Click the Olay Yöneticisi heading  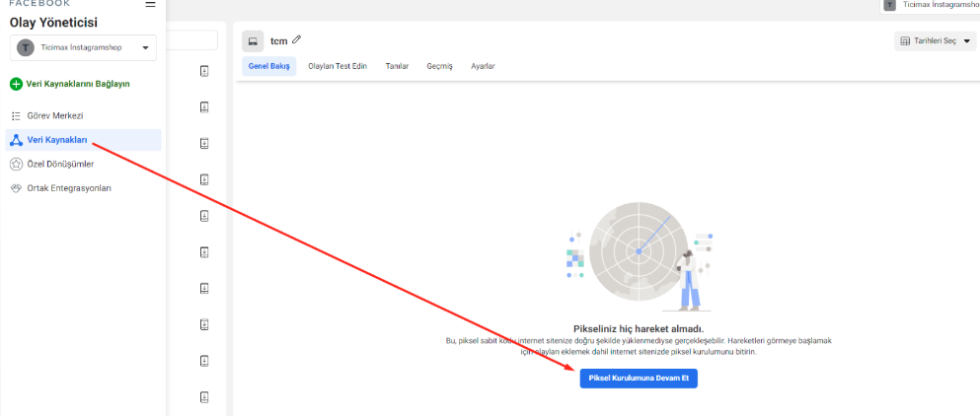[x=53, y=23]
